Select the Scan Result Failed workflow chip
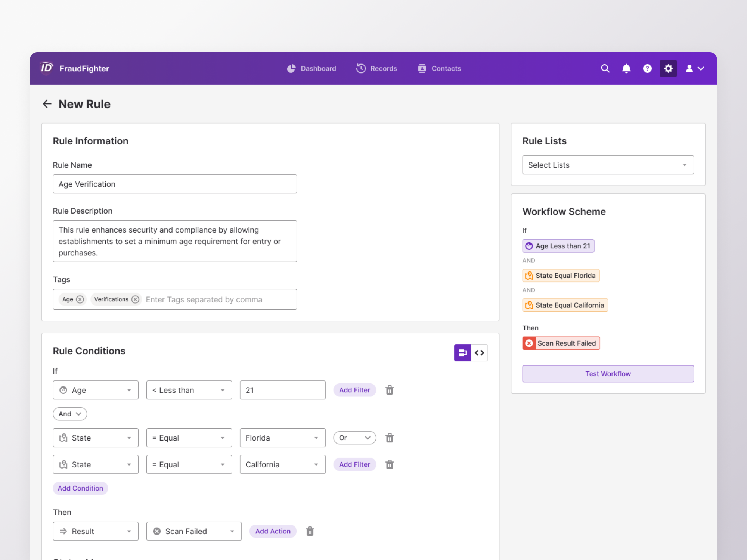The image size is (747, 560). click(561, 343)
